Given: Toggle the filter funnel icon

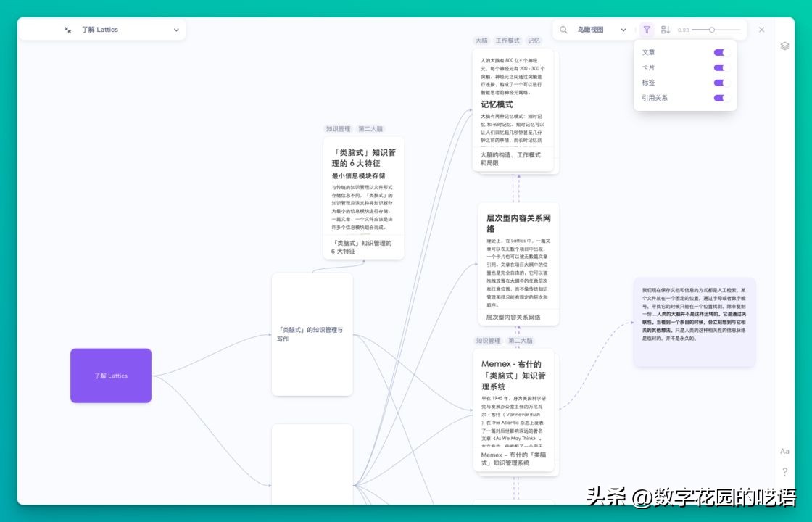Looking at the screenshot, I should coord(647,30).
